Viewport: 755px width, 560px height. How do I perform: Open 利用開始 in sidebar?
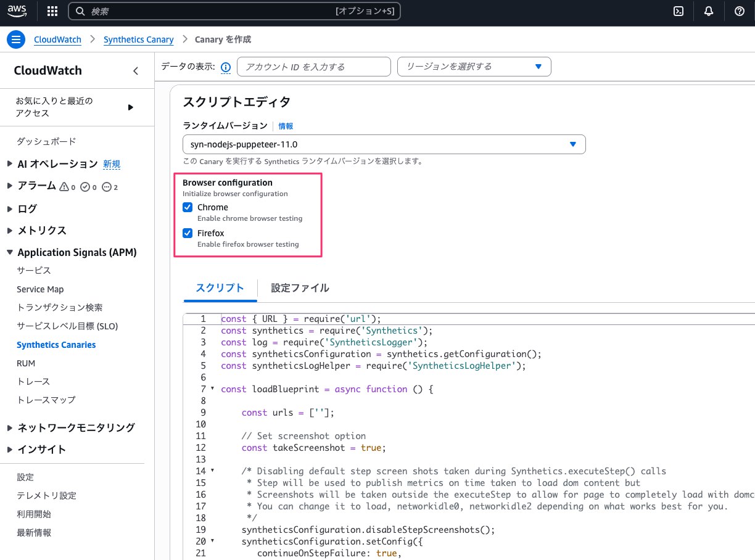click(34, 514)
